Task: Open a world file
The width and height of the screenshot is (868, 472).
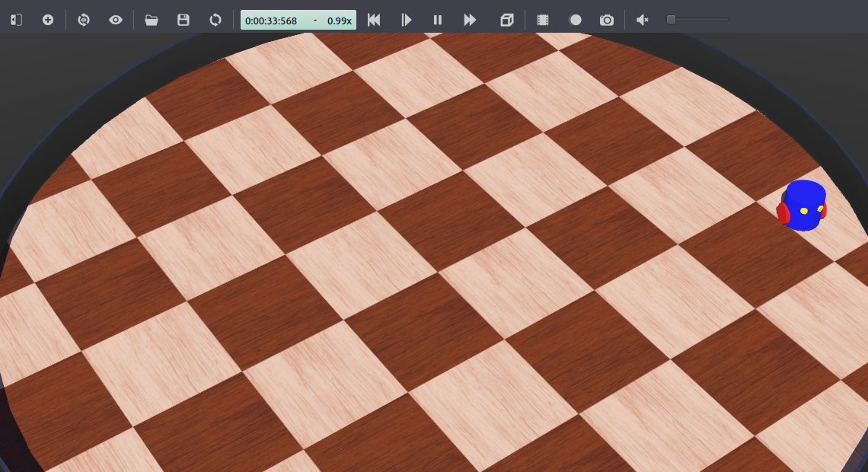Action: pos(150,20)
